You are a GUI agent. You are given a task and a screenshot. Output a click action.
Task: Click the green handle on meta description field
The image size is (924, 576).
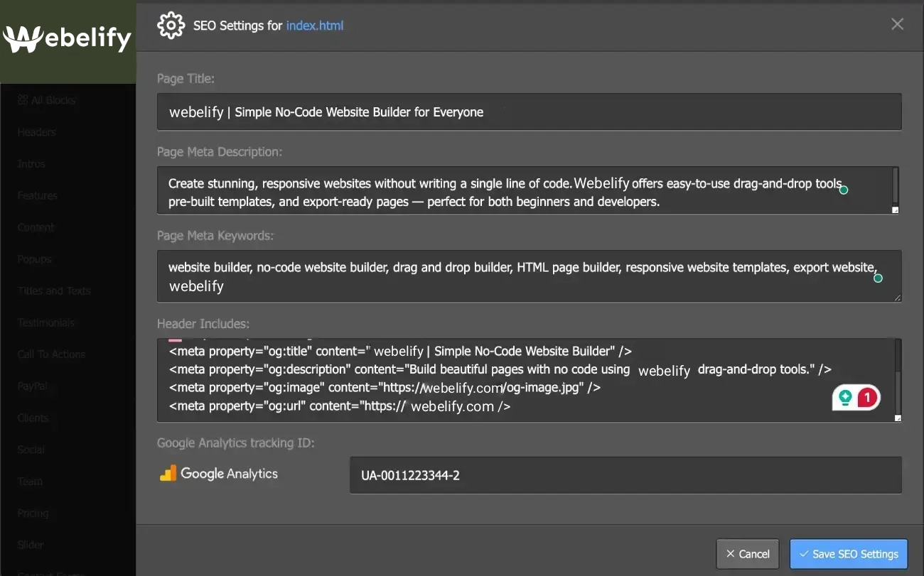click(844, 190)
